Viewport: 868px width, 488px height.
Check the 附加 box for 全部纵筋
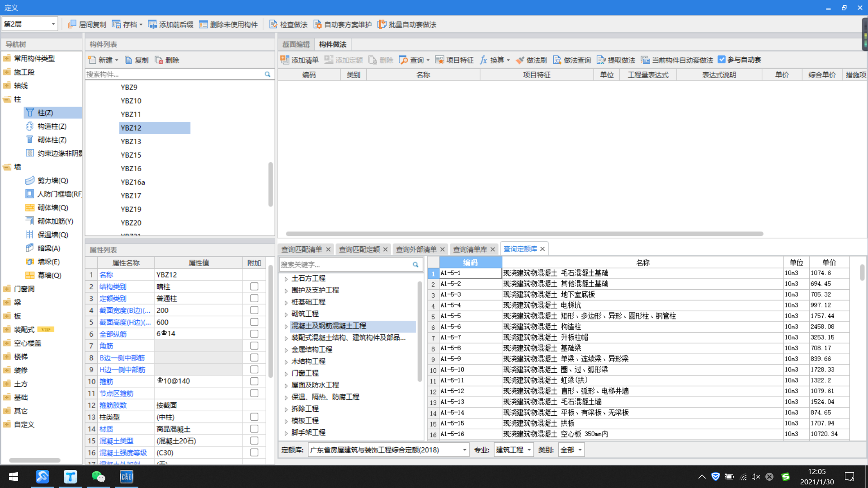click(x=254, y=333)
